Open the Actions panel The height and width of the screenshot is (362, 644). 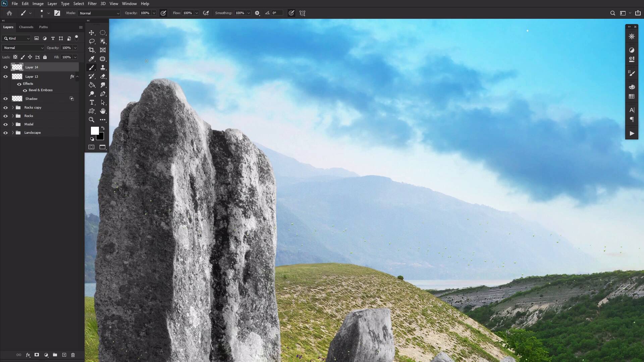[632, 133]
